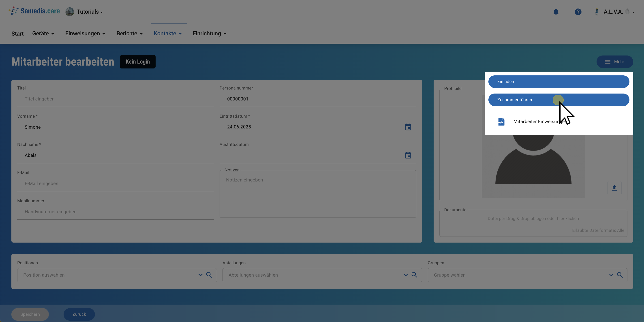The image size is (644, 322).
Task: Click search icon in Abteilungen field
Action: tap(414, 275)
